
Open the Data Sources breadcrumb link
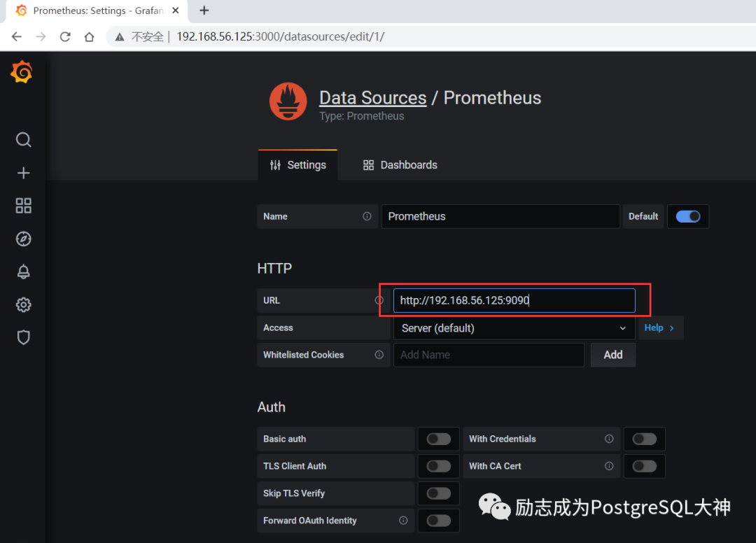[372, 98]
